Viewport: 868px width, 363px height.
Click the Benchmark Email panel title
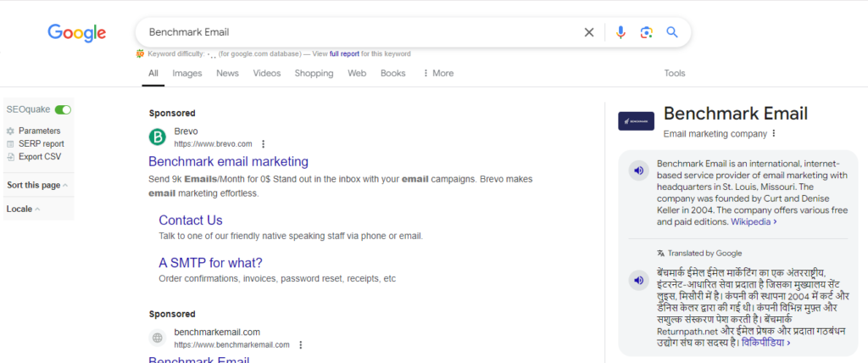click(x=736, y=113)
